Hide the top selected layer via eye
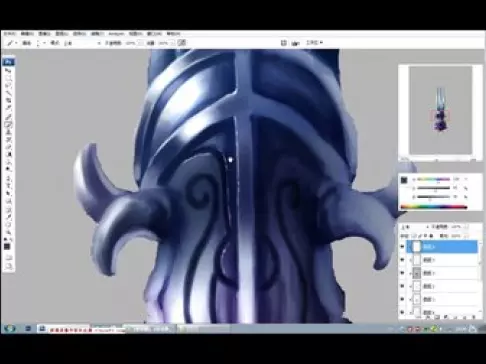The height and width of the screenshot is (364, 486). click(x=402, y=247)
